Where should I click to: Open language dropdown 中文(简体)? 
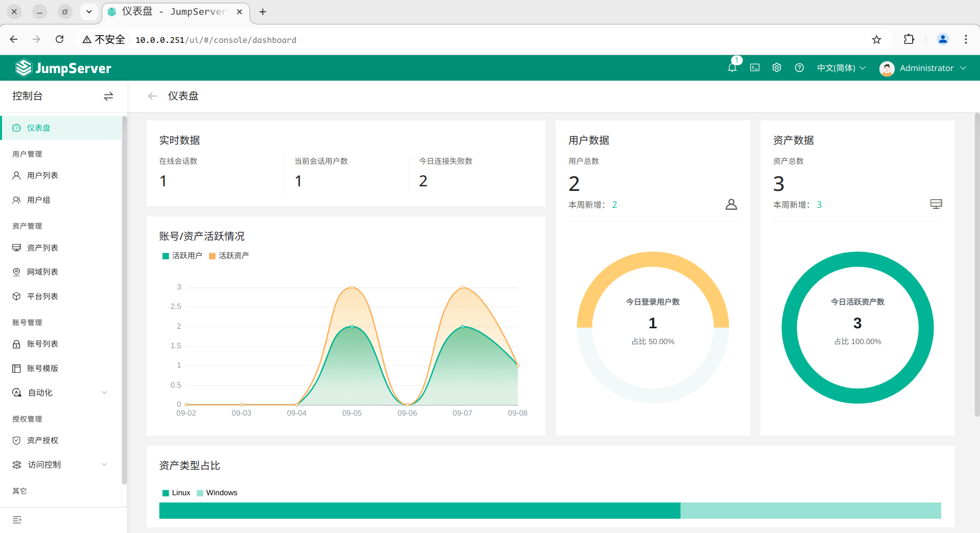841,68
